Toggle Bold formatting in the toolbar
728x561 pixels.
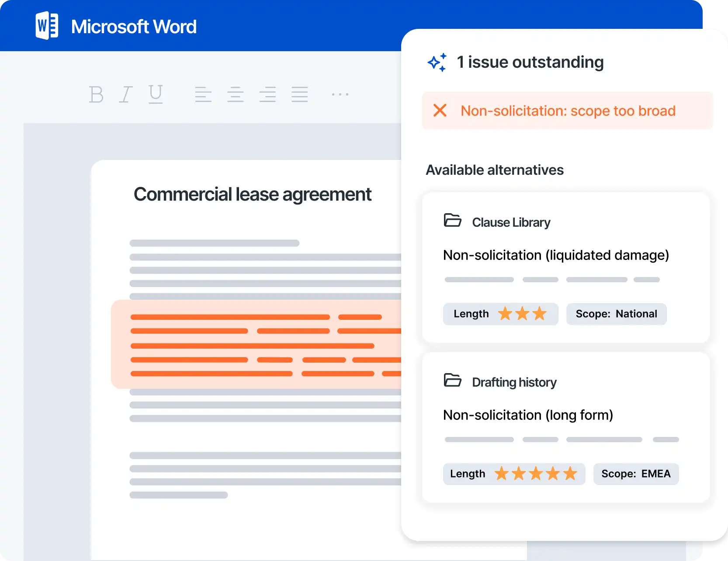96,94
